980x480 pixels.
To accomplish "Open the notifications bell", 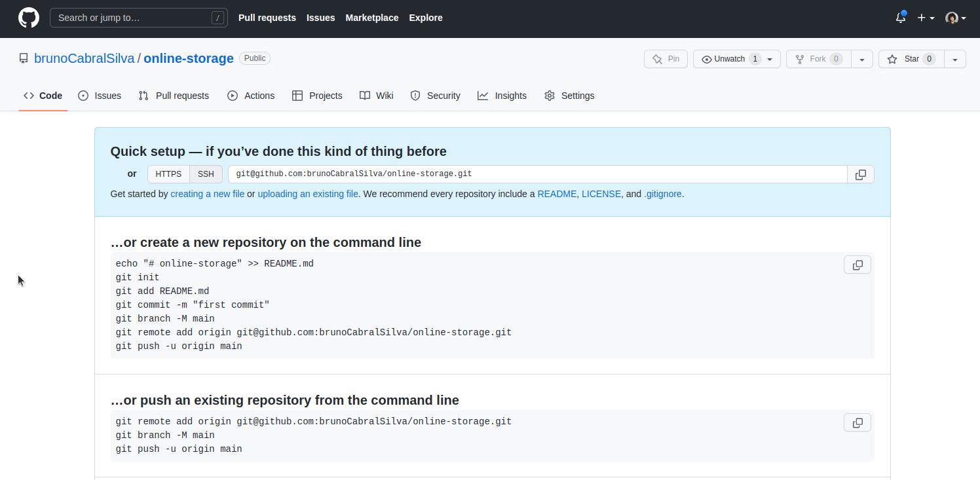I will tap(901, 18).
